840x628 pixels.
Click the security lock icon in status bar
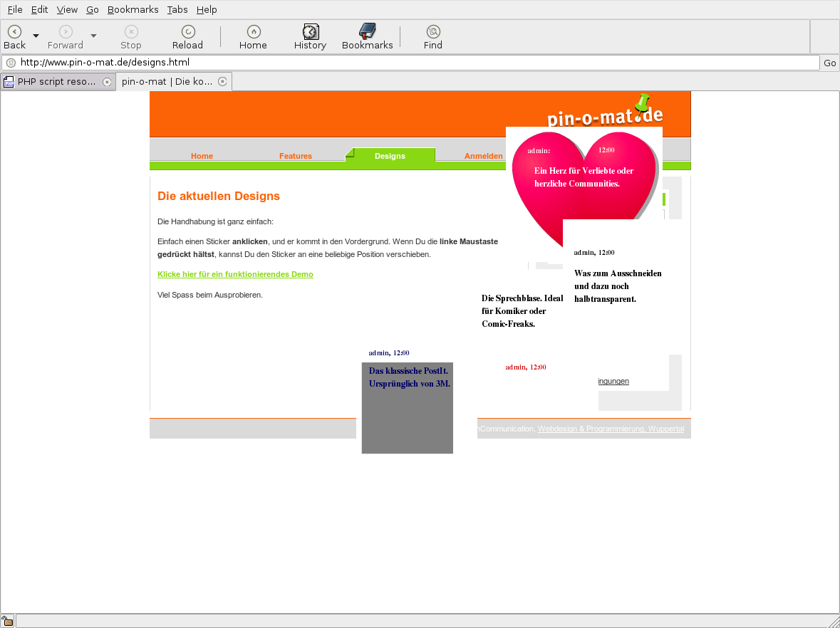(7, 622)
